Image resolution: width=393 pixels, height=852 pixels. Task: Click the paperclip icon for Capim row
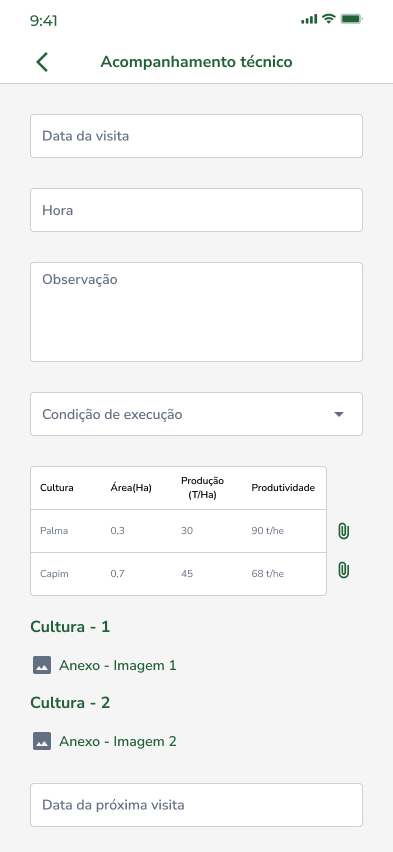click(344, 570)
